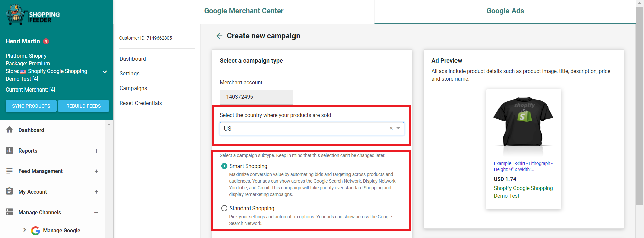Image resolution: width=644 pixels, height=238 pixels.
Task: Open Dashboard in the Google Ads menu
Action: (133, 59)
